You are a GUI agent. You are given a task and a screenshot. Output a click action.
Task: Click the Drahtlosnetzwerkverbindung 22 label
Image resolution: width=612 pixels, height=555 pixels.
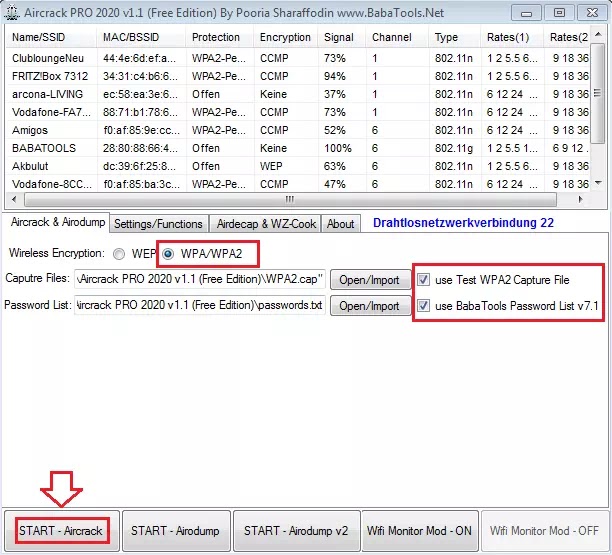(463, 223)
